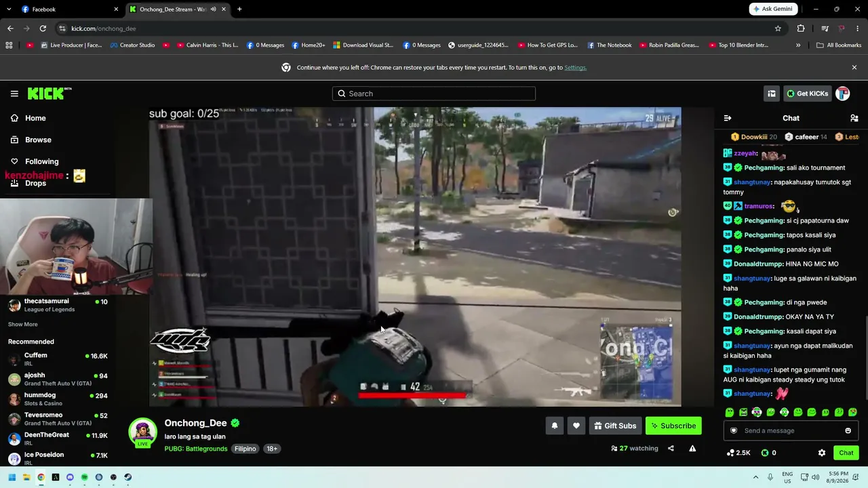The image size is (868, 488).
Task: Click the address bar showing kick.com/onchong_dee
Action: click(x=420, y=28)
